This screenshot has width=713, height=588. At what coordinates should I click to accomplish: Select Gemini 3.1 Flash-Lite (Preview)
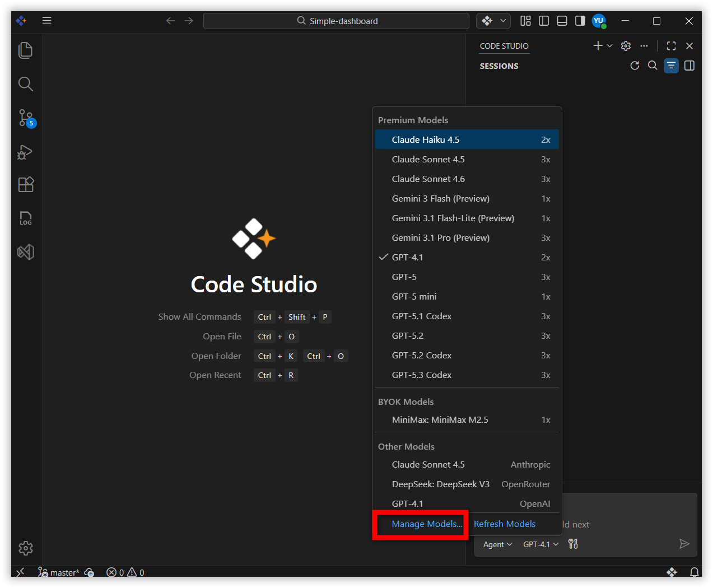[467, 218]
